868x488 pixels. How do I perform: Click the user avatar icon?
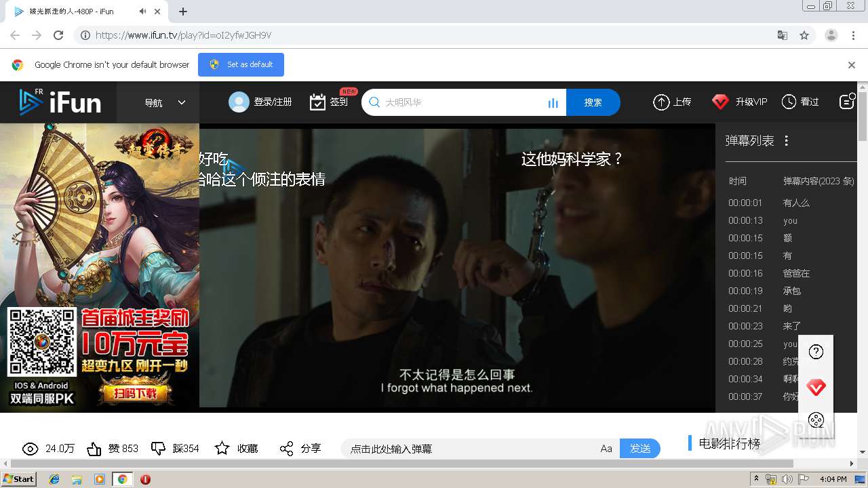click(239, 102)
